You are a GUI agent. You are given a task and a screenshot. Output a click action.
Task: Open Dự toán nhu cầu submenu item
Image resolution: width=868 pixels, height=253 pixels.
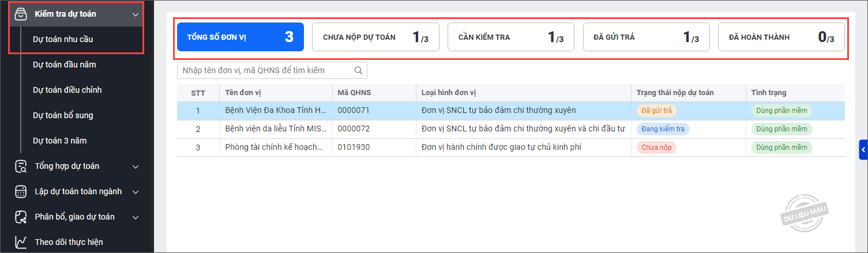coord(63,39)
